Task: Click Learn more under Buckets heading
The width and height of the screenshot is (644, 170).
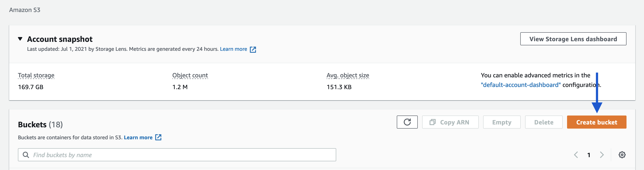Action: 138,137
